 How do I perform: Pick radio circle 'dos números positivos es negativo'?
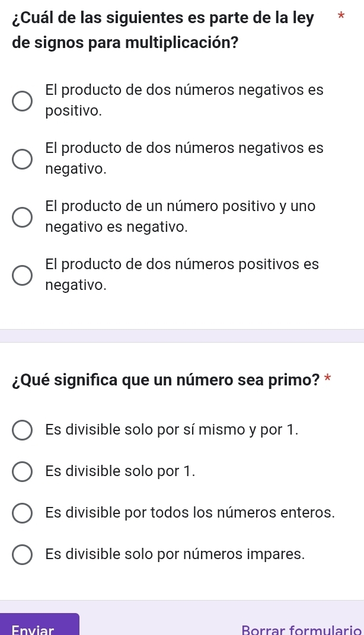[23, 275]
